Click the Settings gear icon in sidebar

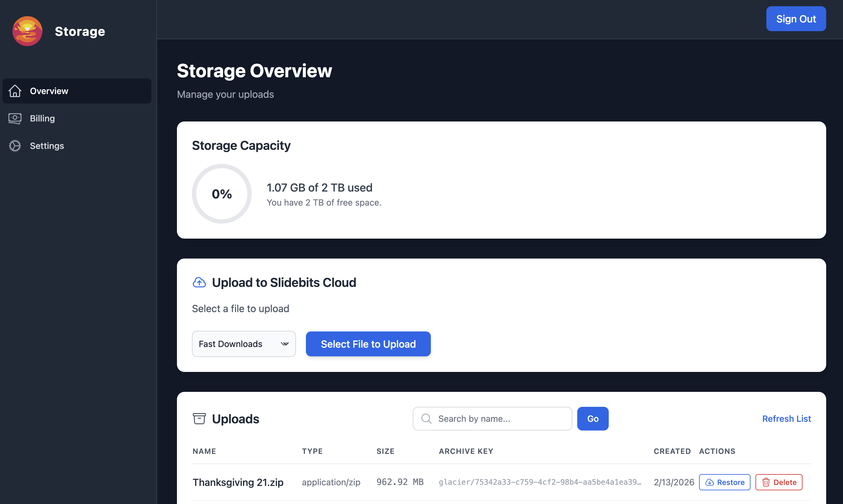[x=15, y=146]
